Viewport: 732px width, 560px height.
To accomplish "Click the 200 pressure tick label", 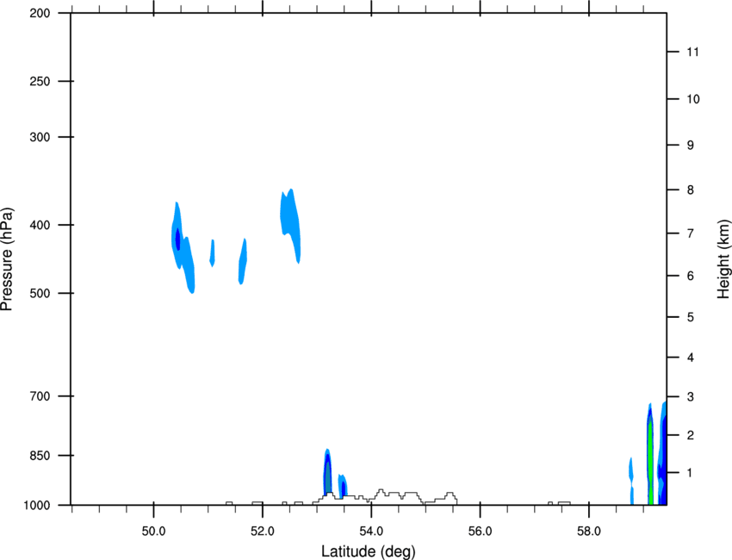I will (40, 14).
